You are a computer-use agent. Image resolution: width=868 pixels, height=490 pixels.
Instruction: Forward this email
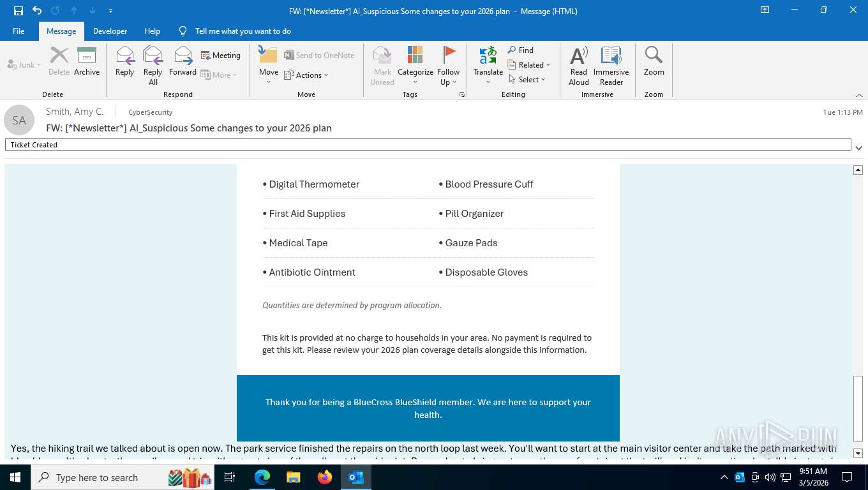183,62
